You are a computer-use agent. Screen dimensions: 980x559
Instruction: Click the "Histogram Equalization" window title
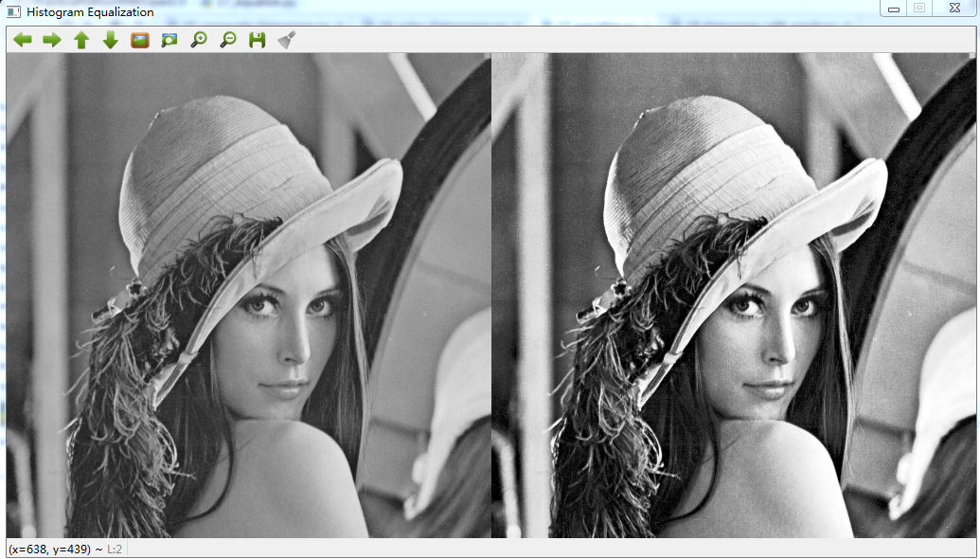point(90,12)
